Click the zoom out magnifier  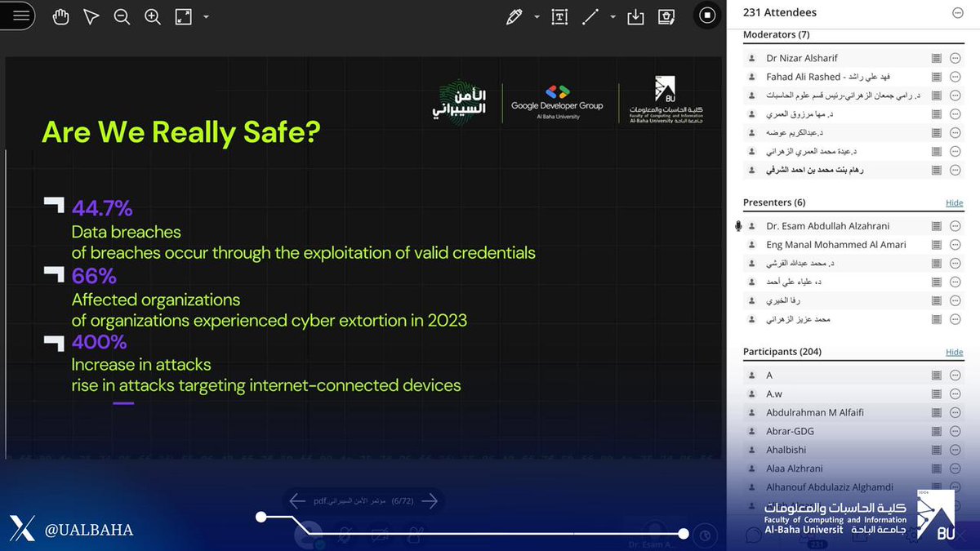tap(122, 16)
